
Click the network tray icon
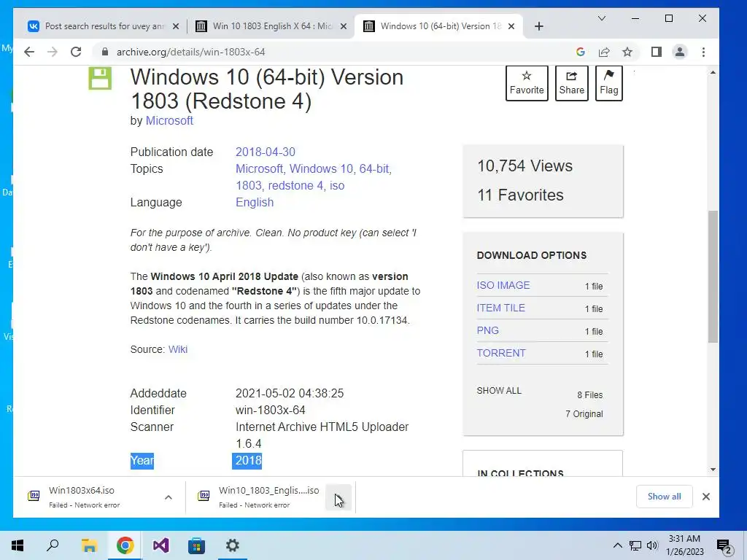tap(635, 545)
